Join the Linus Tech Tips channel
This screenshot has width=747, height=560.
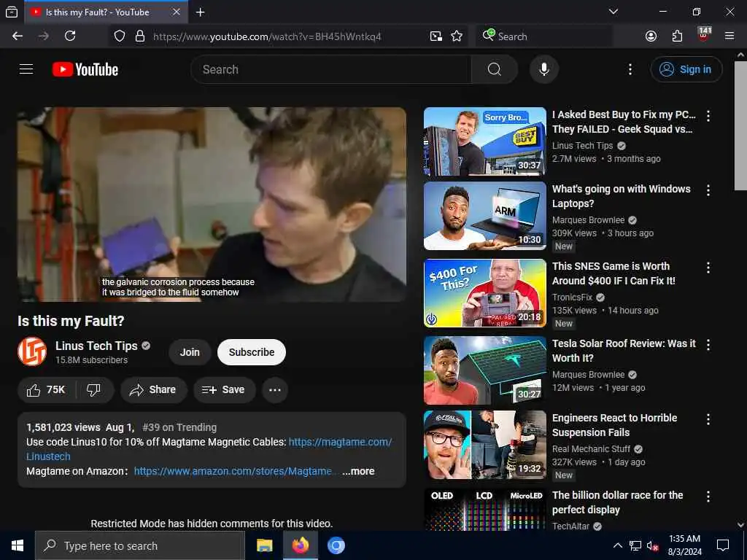pos(190,352)
